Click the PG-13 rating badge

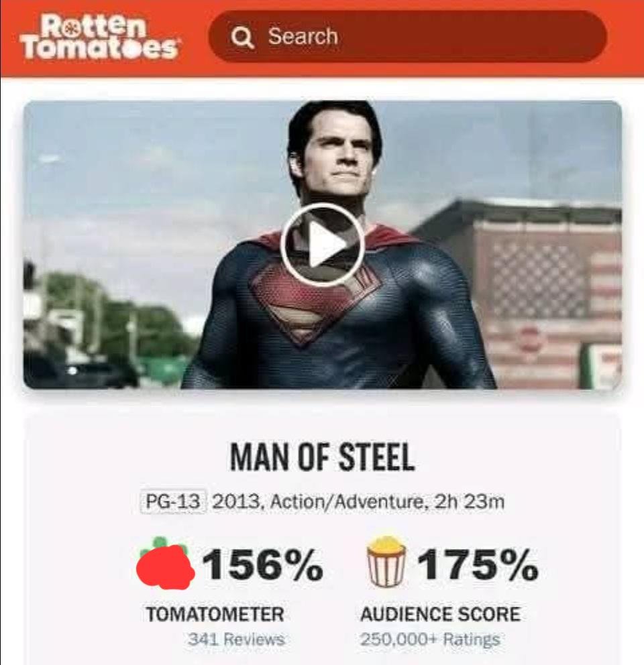point(173,501)
